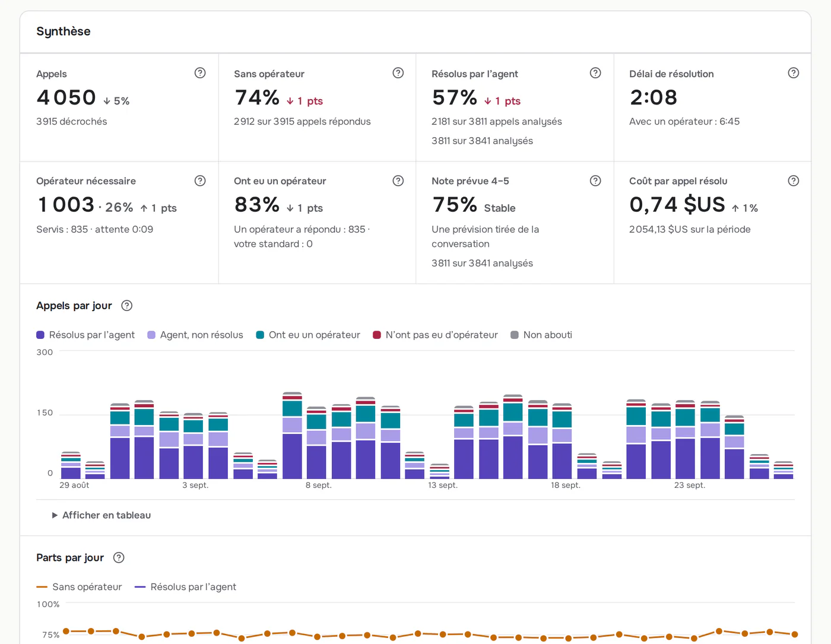Click the Parts par jour heading
Screen dimensions: 831x644
coord(70,557)
